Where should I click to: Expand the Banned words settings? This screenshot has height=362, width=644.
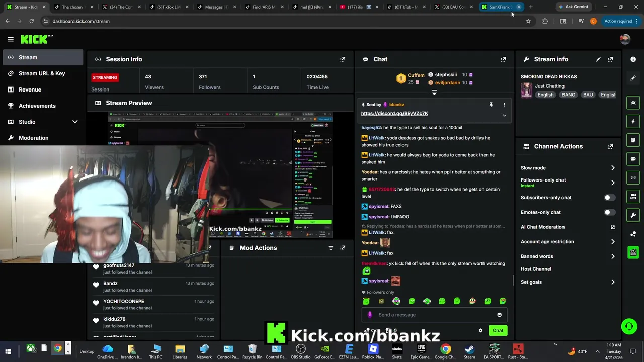point(613,256)
